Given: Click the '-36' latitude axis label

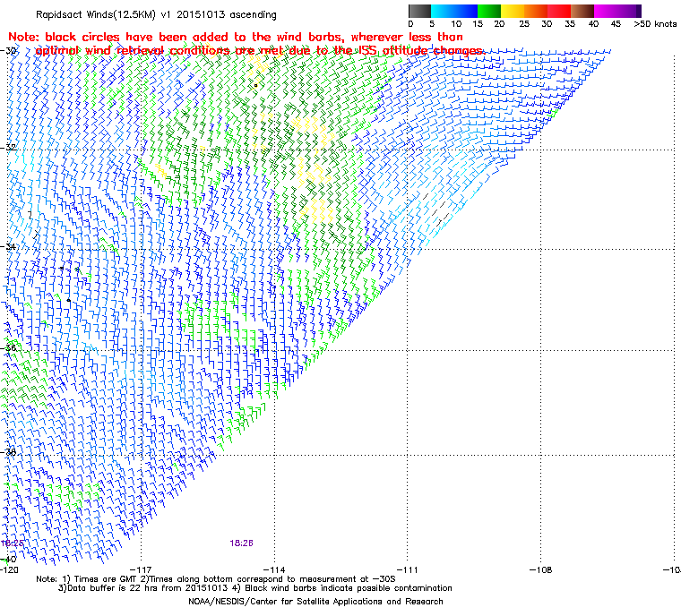Looking at the screenshot, I should (8, 347).
